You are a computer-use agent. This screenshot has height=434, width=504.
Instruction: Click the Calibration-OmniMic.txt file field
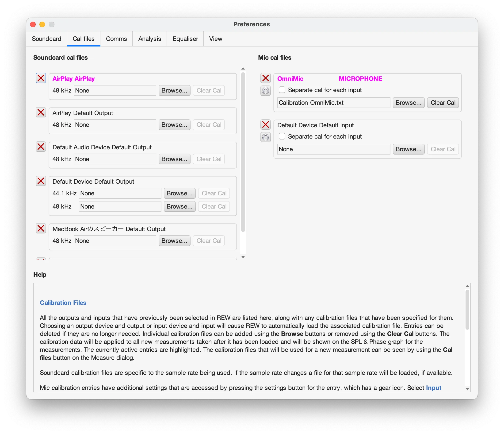click(x=333, y=103)
